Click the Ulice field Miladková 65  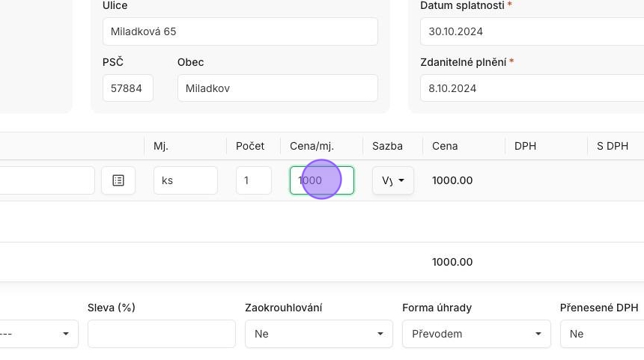pos(240,31)
